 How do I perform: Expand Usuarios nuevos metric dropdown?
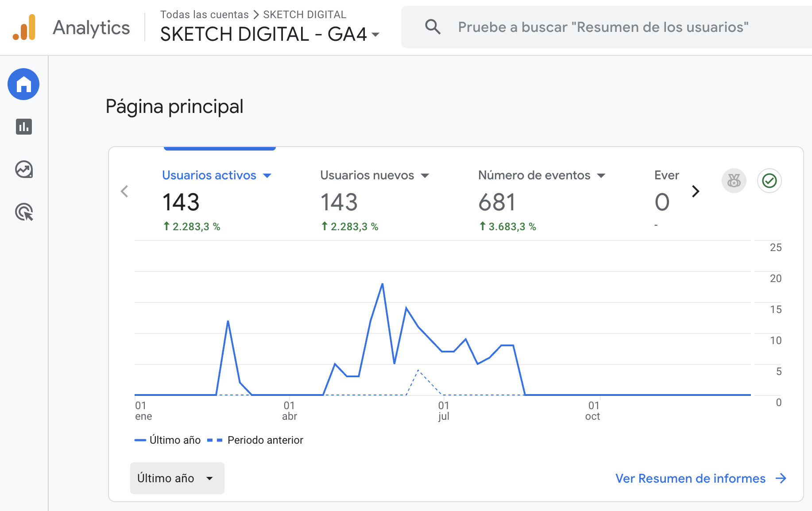(425, 176)
